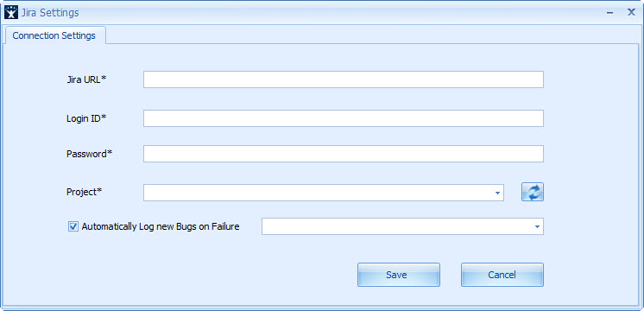Click the Jira Settings title bar app icon
Viewport: 644px width, 311px height.
coord(11,13)
